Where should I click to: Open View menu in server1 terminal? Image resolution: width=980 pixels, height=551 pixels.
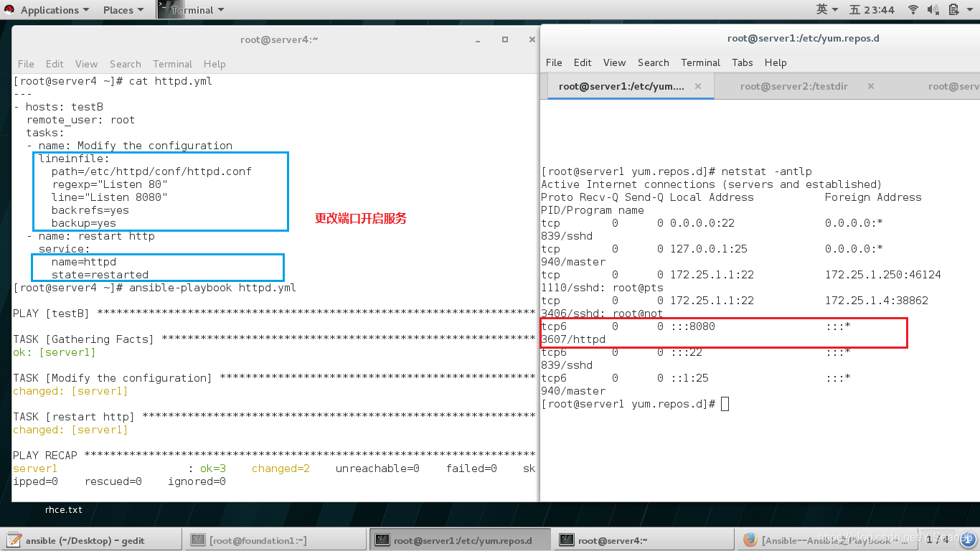tap(614, 62)
